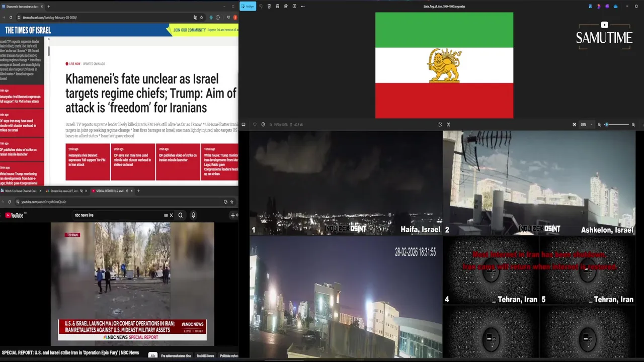Open the IDF cluster warhead missile red card
644x362 pixels.
(133, 162)
